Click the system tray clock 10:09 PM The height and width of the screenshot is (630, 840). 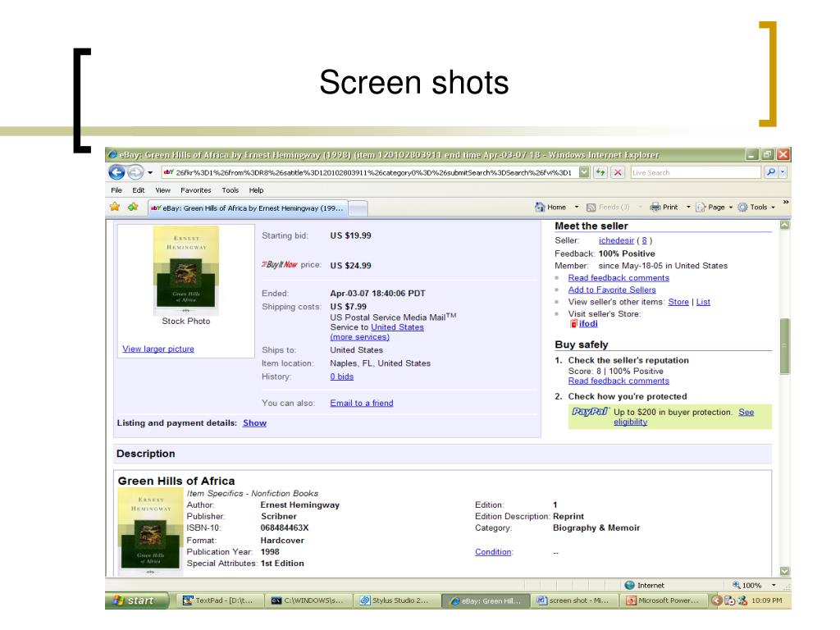click(767, 600)
